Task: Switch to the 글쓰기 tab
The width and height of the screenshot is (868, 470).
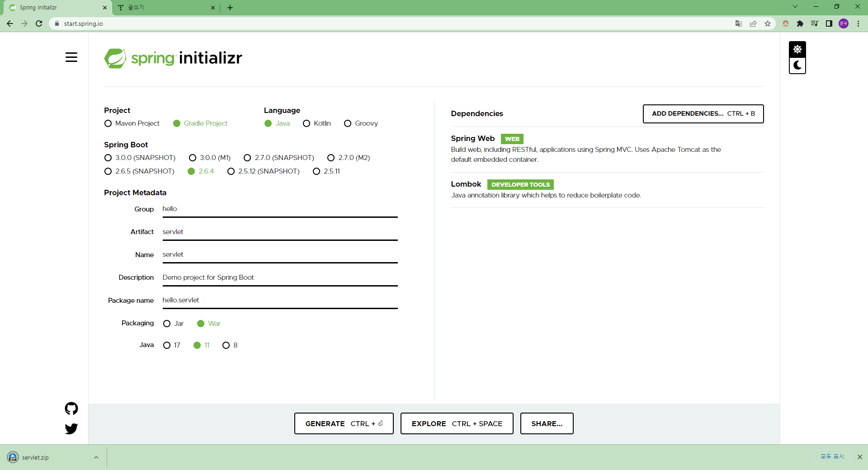Action: 166,8
